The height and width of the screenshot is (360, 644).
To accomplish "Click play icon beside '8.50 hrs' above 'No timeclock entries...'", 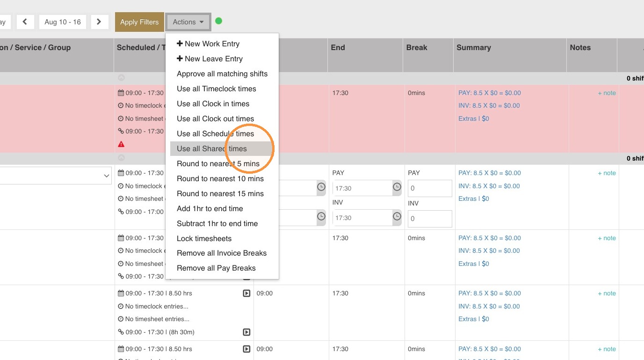I will click(246, 294).
